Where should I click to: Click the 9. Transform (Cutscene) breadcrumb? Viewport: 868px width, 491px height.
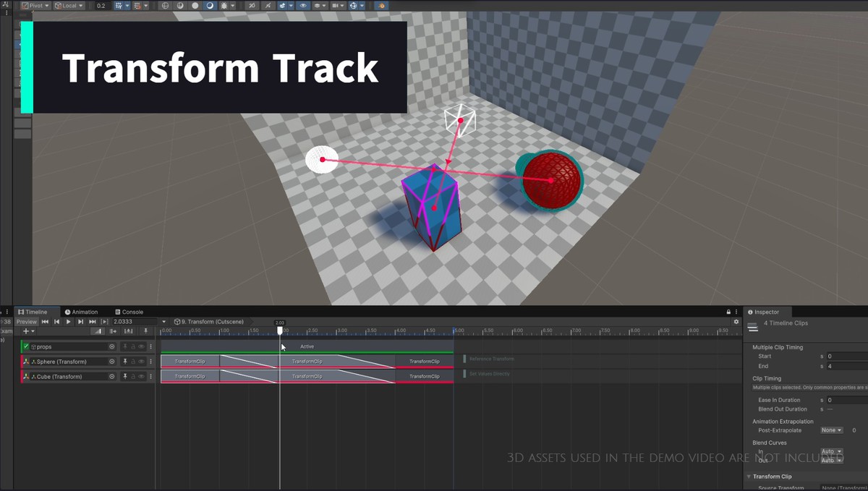tap(208, 322)
